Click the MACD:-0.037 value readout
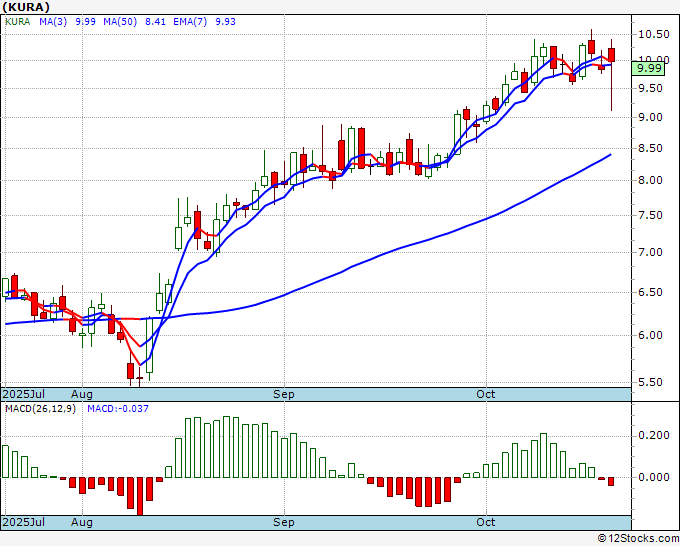Viewport: 680px width, 546px height. tap(118, 409)
